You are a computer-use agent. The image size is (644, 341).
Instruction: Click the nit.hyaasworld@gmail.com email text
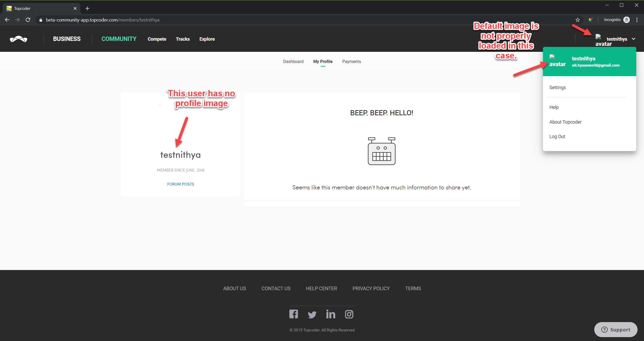click(x=596, y=65)
